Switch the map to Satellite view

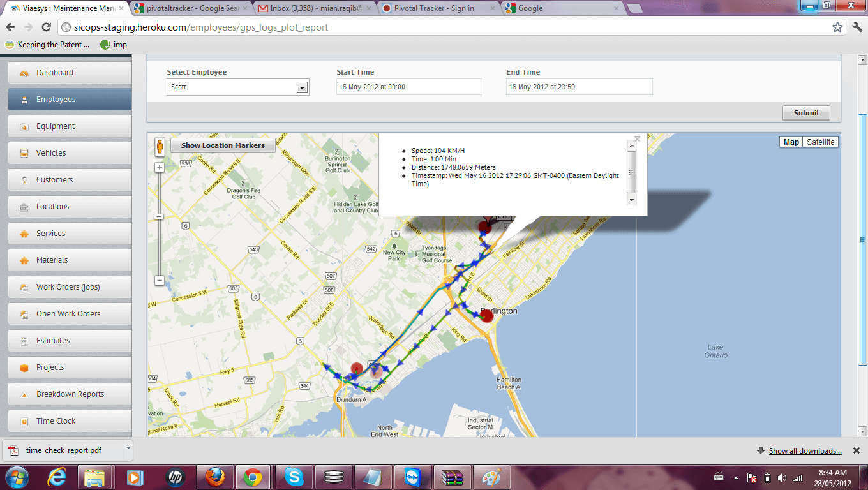coord(820,142)
